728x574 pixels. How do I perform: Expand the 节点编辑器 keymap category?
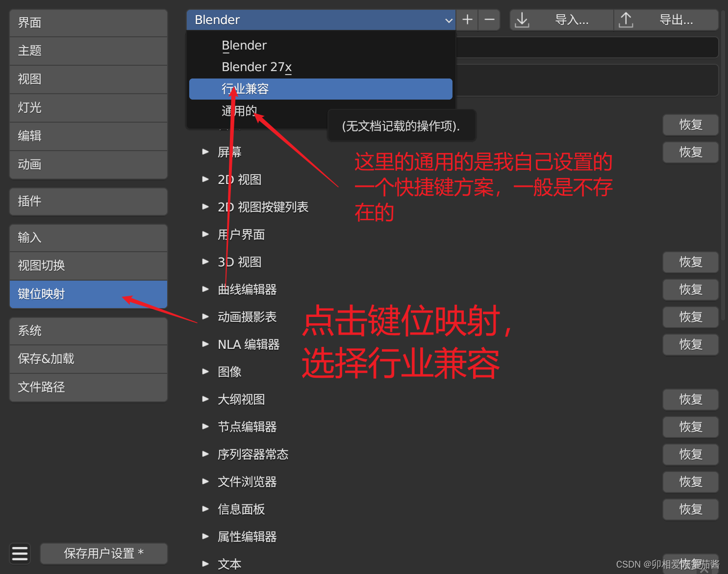(206, 427)
